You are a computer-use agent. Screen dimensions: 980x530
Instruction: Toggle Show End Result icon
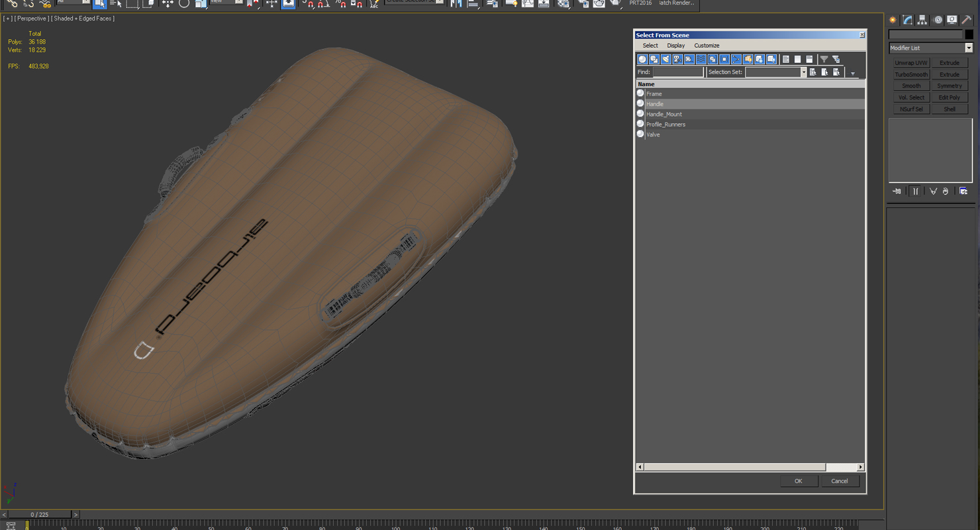915,191
